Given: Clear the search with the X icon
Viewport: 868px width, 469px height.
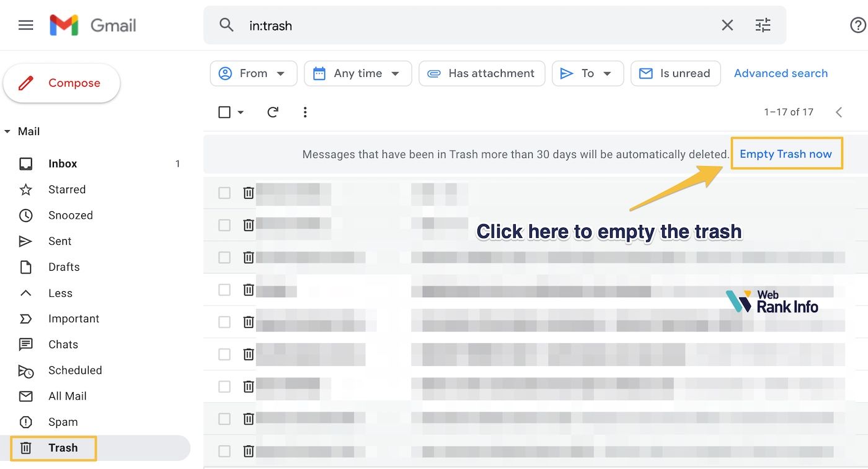Looking at the screenshot, I should (x=727, y=25).
